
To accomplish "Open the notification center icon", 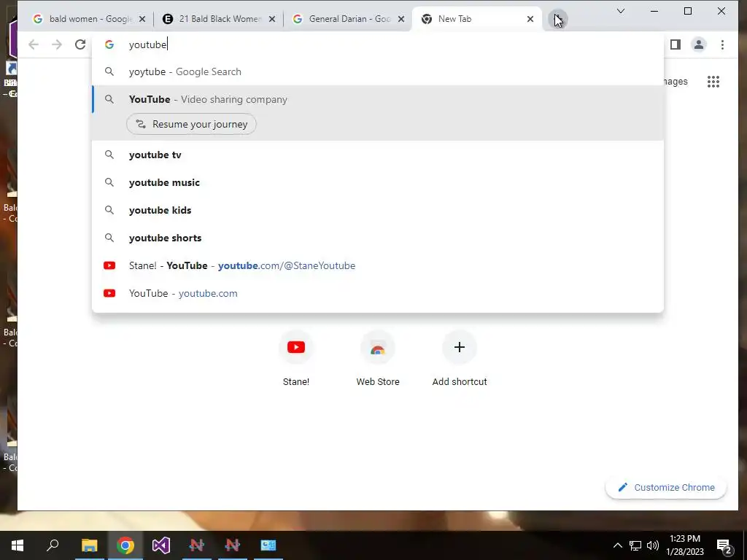I will pyautogui.click(x=724, y=545).
